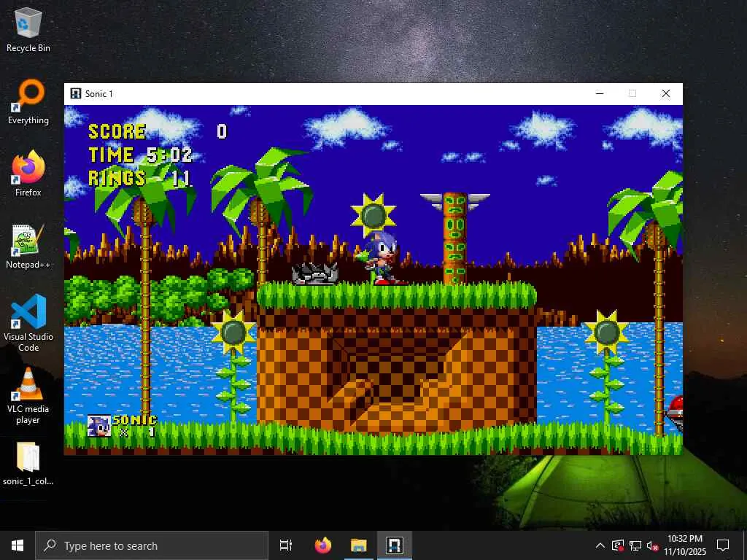
Task: Open Task View from the taskbar
Action: tap(286, 545)
